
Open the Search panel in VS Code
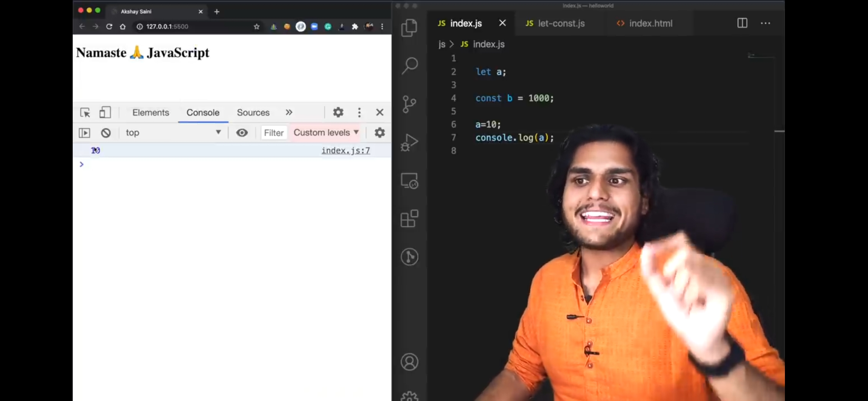point(410,66)
